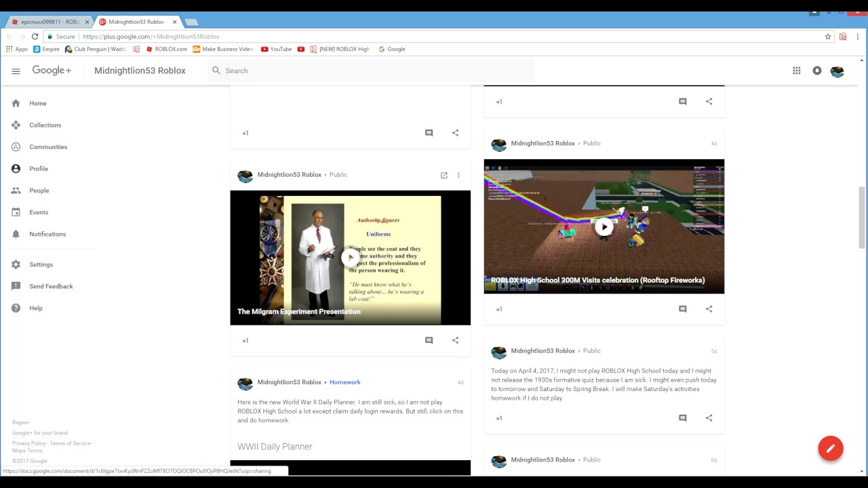Open Communities in the sidebar

(x=48, y=147)
